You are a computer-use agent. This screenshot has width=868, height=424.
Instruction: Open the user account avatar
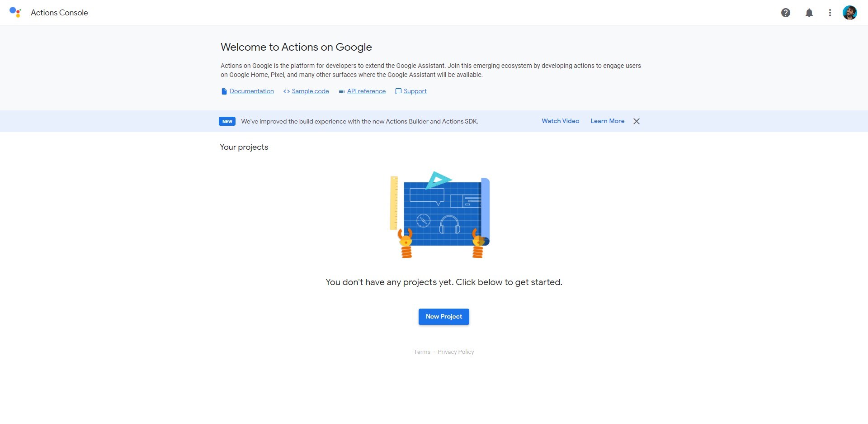(850, 13)
